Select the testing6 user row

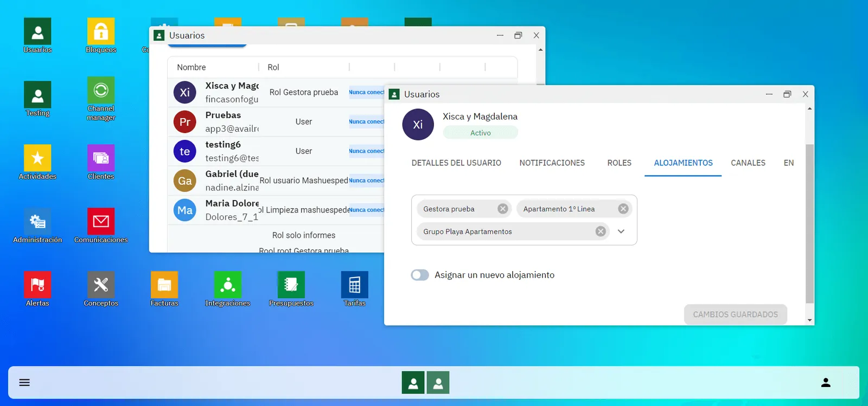(x=276, y=151)
